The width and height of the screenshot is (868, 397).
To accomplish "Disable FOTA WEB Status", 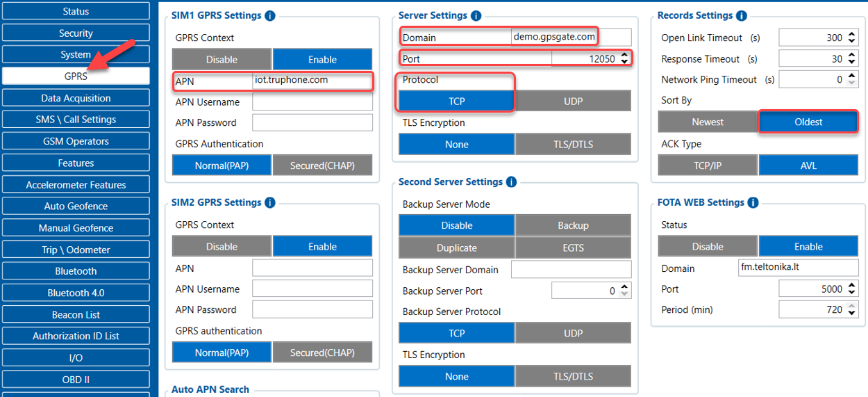I will (x=708, y=246).
